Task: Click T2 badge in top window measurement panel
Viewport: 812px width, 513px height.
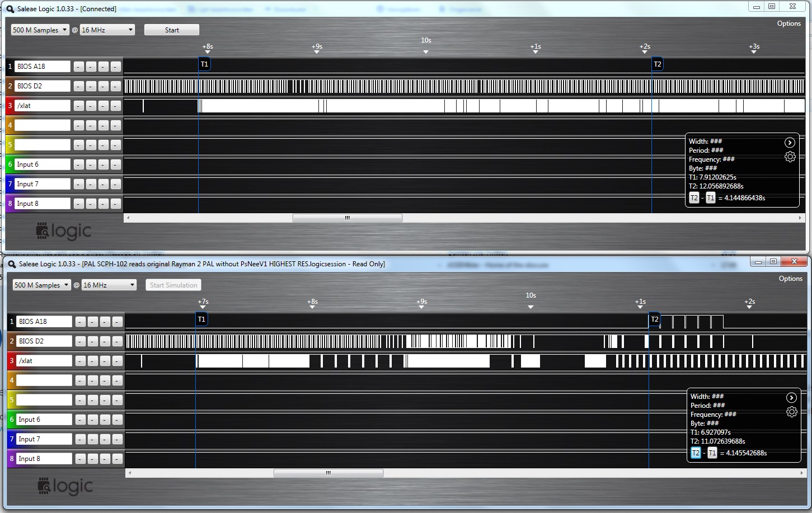Action: click(x=694, y=198)
